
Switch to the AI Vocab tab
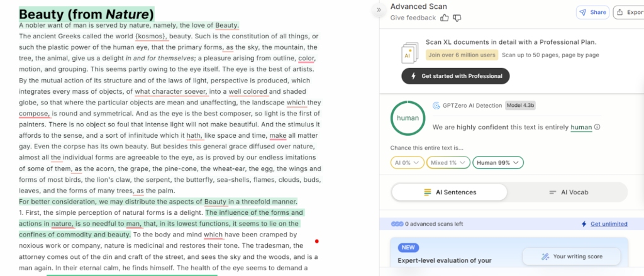coord(569,192)
